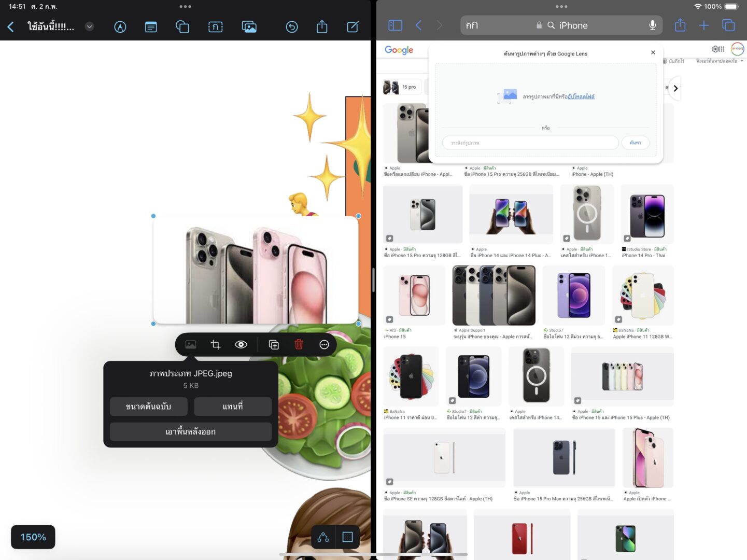
Task: Open page settings via กก button
Action: coord(472,25)
